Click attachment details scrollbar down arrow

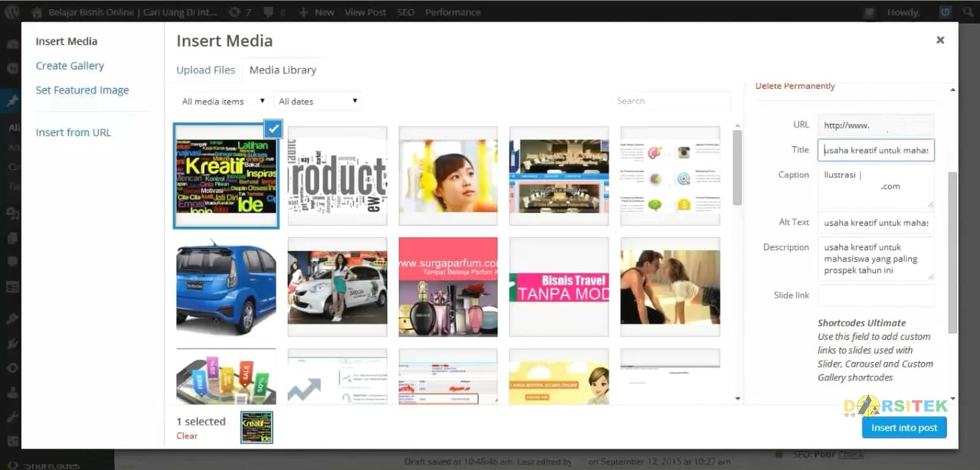[952, 398]
